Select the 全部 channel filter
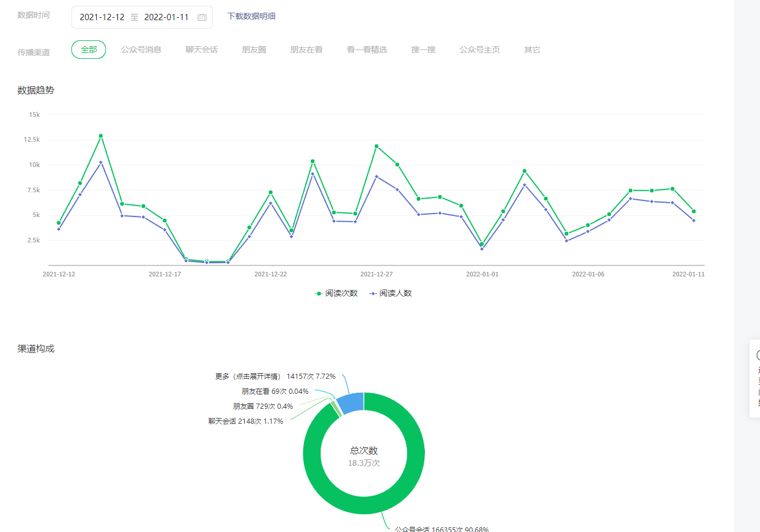The image size is (760, 532). (x=89, y=50)
